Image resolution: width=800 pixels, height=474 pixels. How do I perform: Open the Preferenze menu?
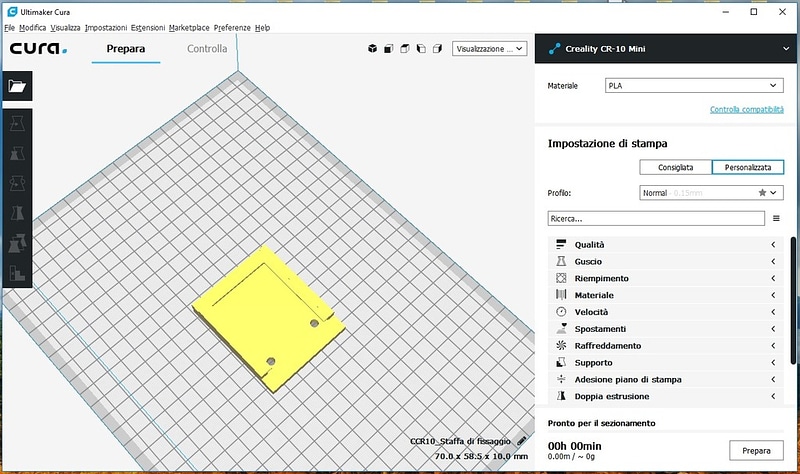[x=232, y=28]
